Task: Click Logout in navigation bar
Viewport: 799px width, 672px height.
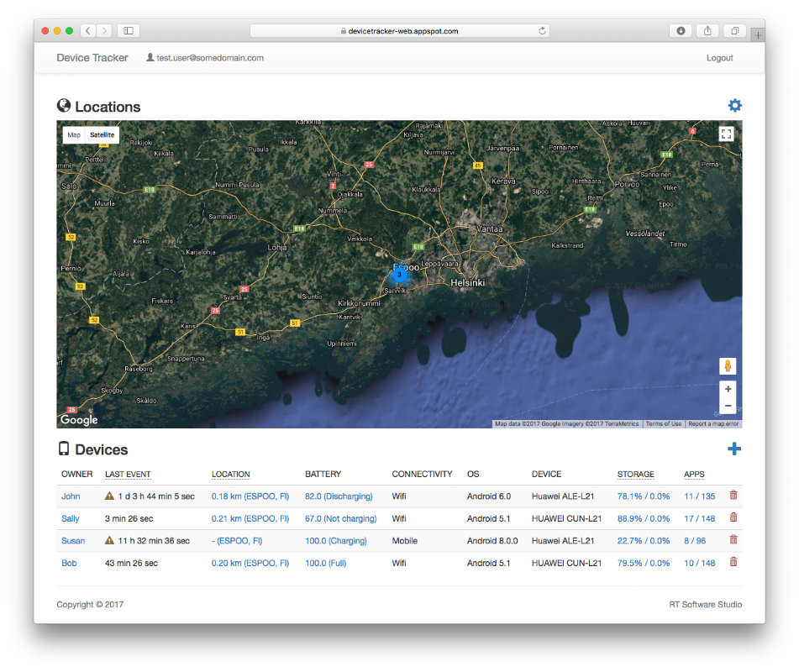Action: (719, 58)
